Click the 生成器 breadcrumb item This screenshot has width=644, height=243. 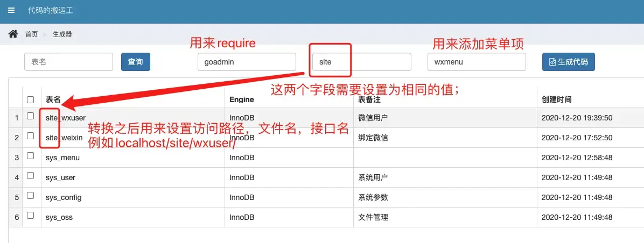coord(62,34)
